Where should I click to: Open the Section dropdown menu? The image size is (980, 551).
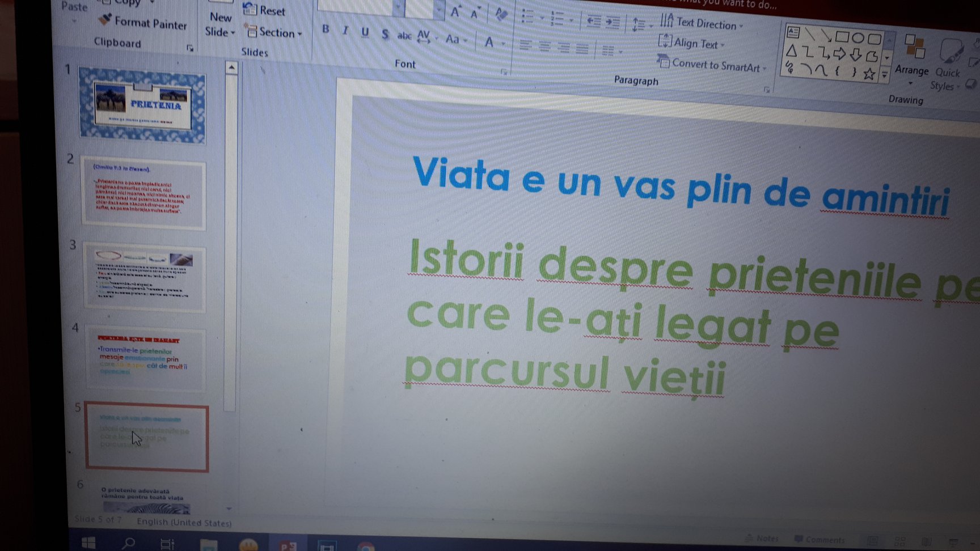point(273,32)
